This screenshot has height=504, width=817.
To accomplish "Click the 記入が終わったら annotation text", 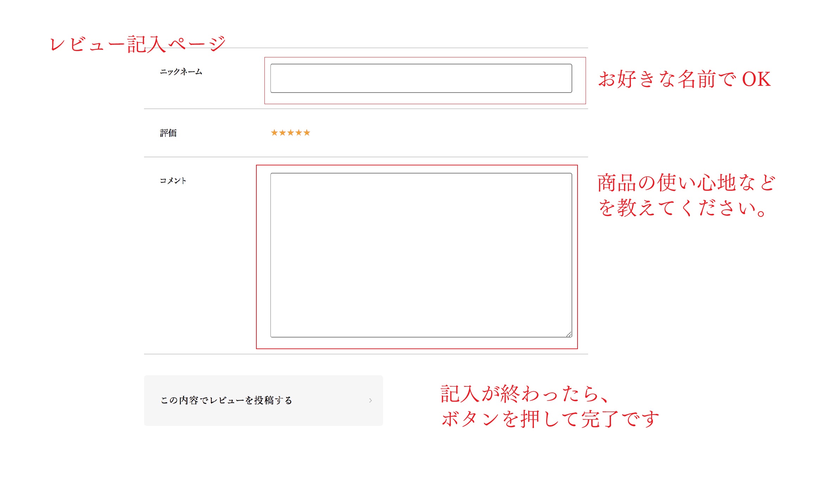I will point(525,393).
